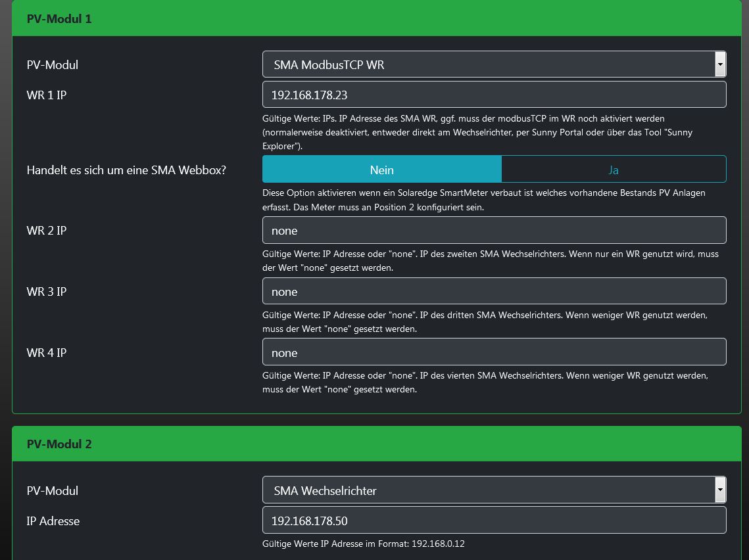Click the PV-Modul label in PV-Modul 2
The height and width of the screenshot is (560, 749).
(x=53, y=491)
